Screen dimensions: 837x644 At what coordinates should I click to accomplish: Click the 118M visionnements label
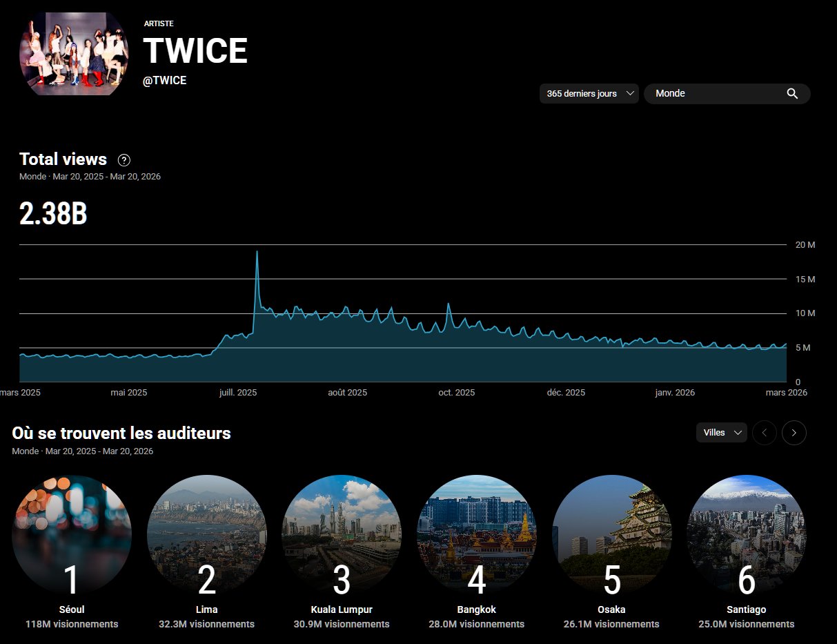tap(72, 624)
